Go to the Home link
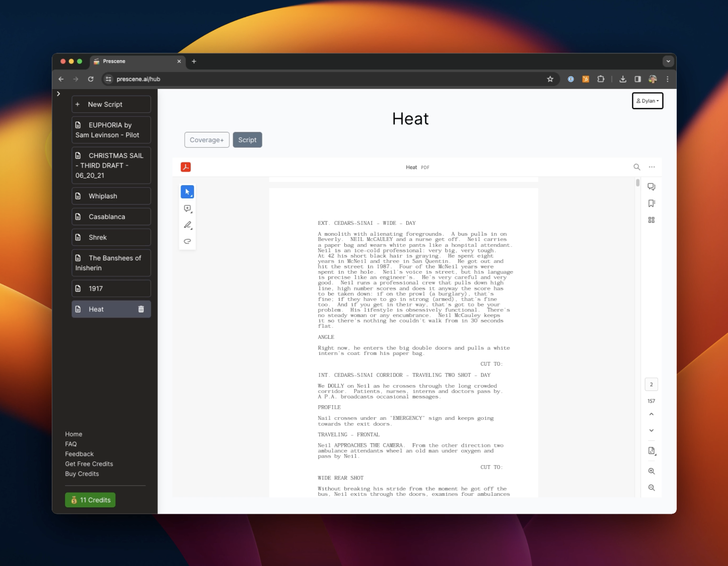Image resolution: width=728 pixels, height=566 pixels. click(74, 434)
